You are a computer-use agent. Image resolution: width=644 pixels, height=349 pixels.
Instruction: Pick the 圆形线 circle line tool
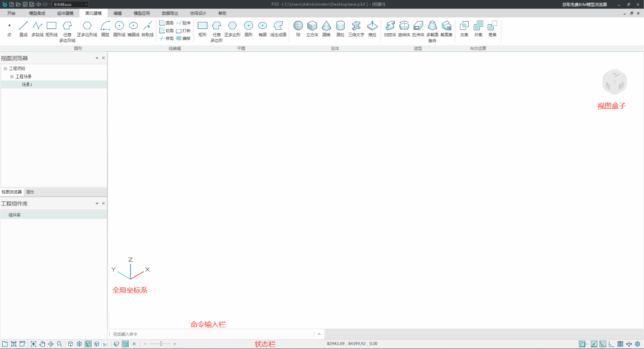119,29
